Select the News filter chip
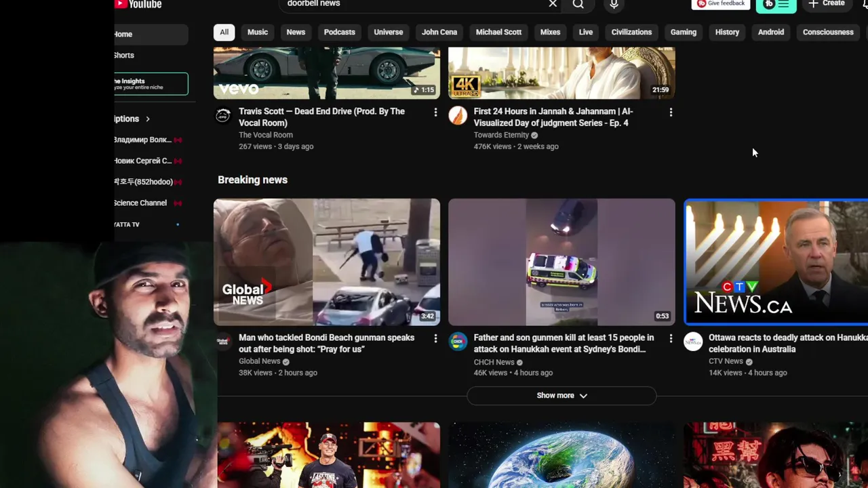 tap(296, 32)
